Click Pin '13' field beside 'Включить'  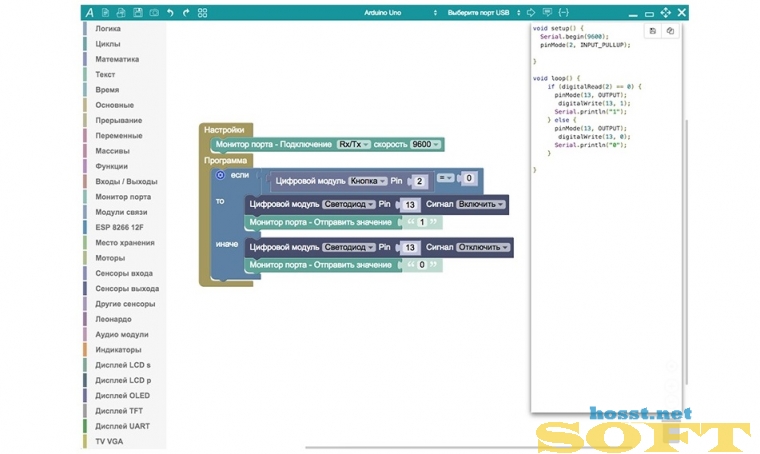coord(410,204)
